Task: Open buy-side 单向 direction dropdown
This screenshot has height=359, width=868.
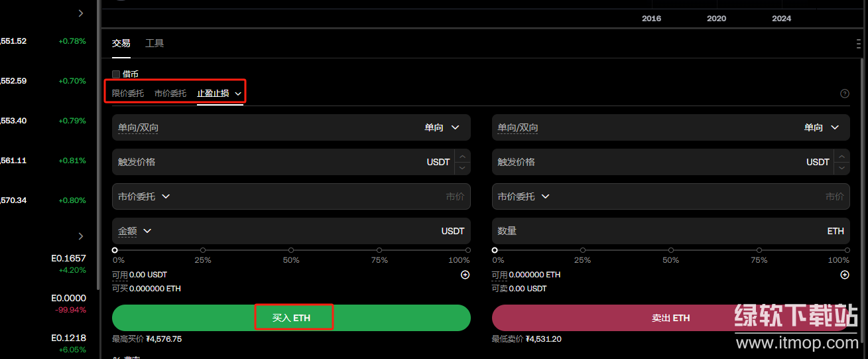Action: click(x=442, y=127)
